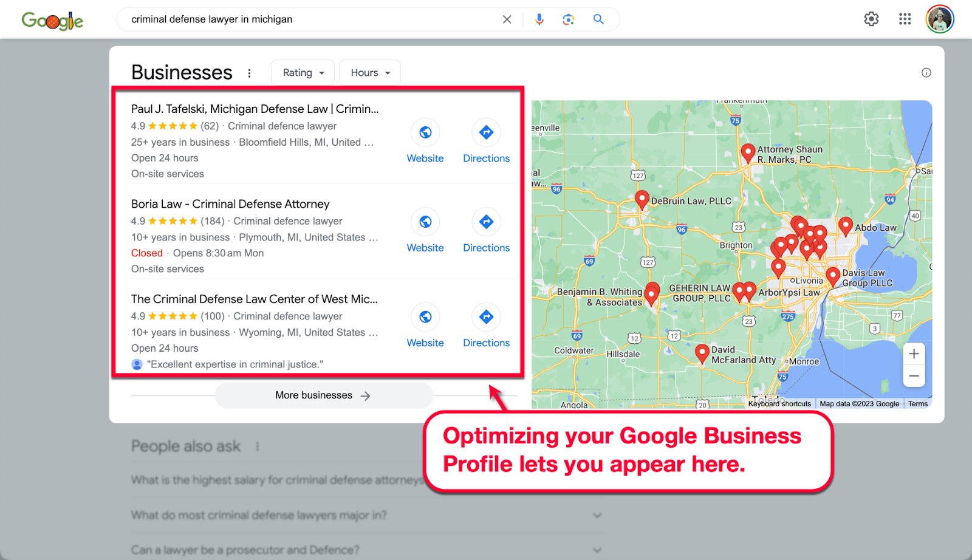Open People also ask three-dot menu
Viewport: 972px width, 560px height.
[x=258, y=446]
